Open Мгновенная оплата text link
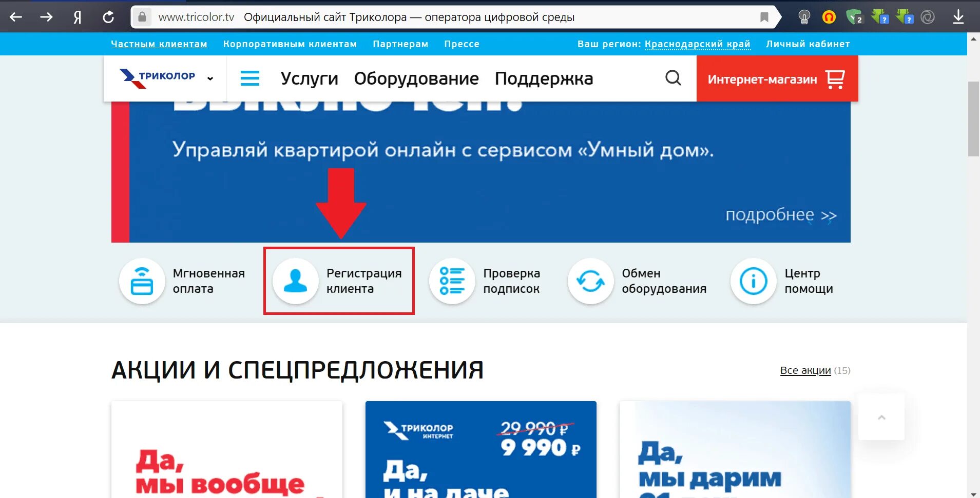Viewport: 980px width, 498px height. tap(208, 281)
